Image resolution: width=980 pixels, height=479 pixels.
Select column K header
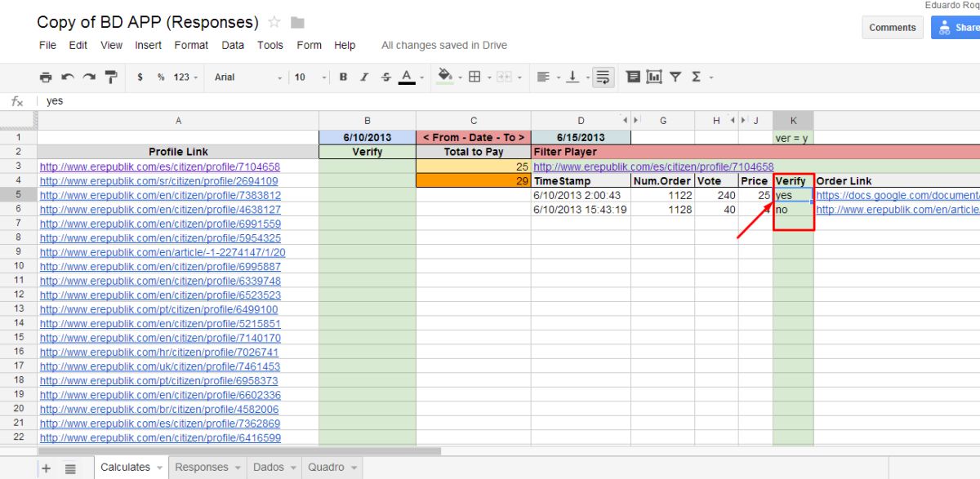pyautogui.click(x=793, y=121)
